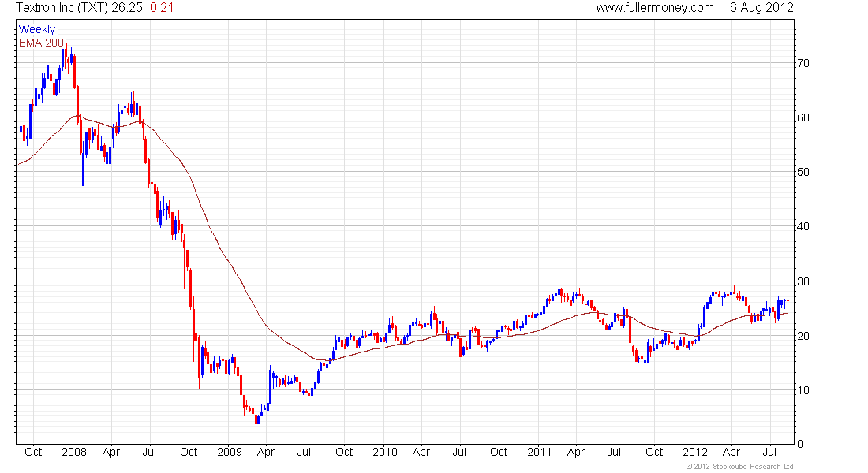Click the 20 price axis label
This screenshot has height=473, width=868.
(803, 336)
